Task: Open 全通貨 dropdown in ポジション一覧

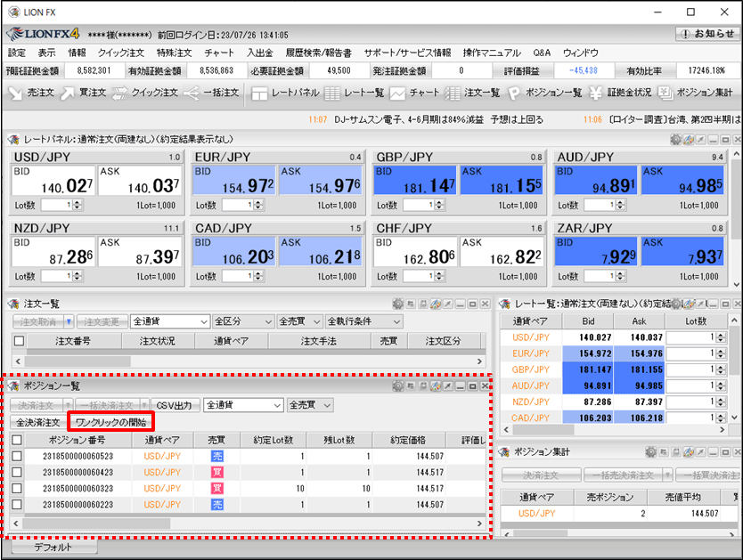Action: tap(243, 405)
